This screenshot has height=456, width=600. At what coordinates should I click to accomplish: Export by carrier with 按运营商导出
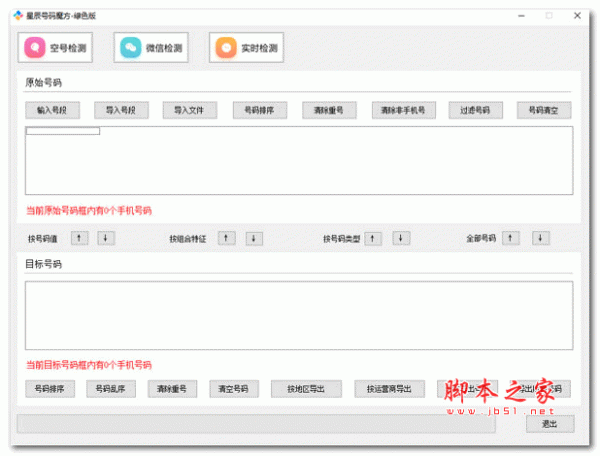coord(389,389)
